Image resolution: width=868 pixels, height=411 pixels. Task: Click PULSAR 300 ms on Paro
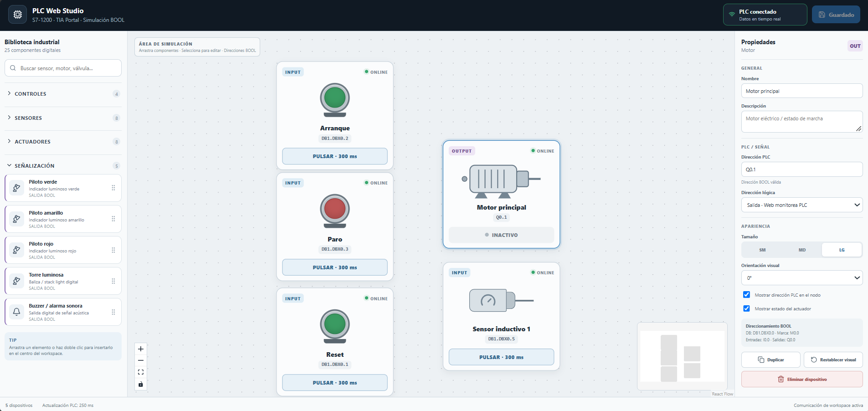(335, 267)
